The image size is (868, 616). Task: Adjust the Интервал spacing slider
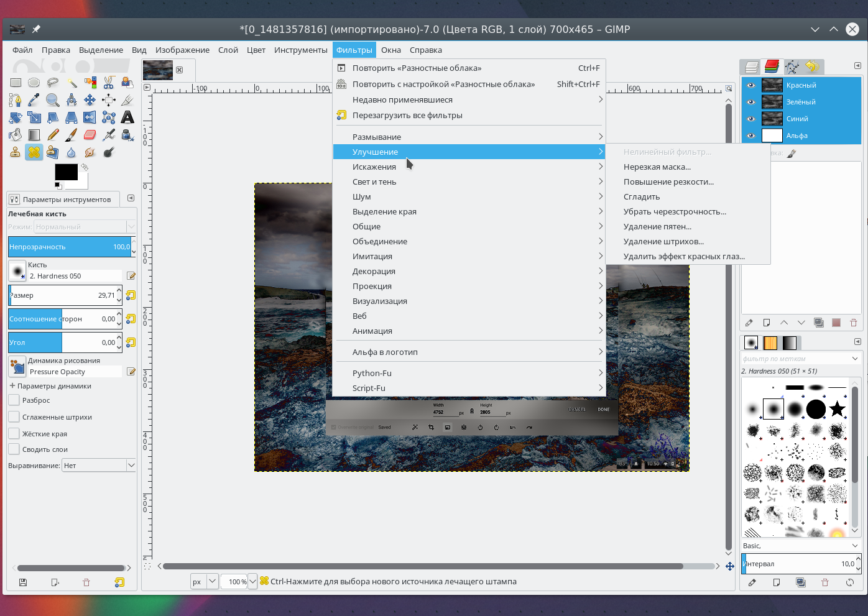(799, 564)
